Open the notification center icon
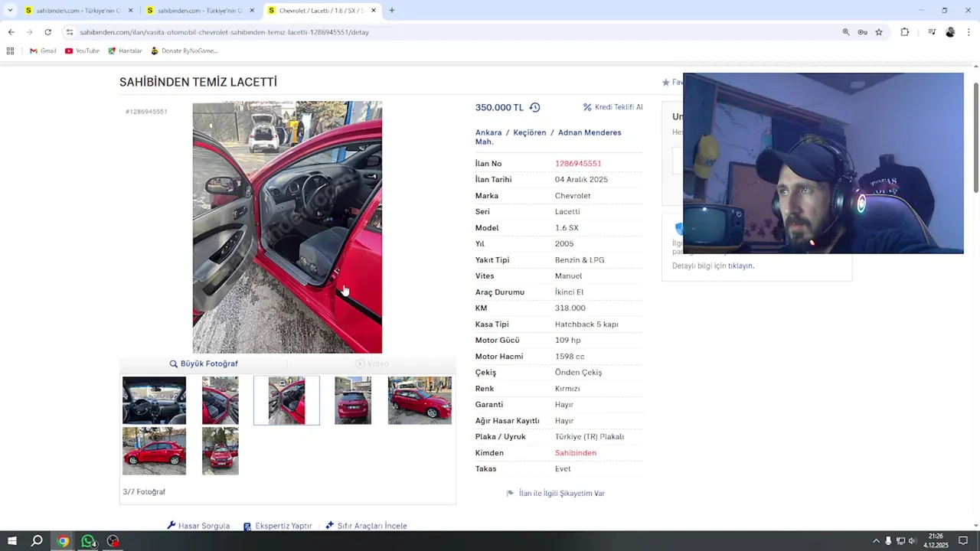This screenshot has width=980, height=551. click(963, 541)
